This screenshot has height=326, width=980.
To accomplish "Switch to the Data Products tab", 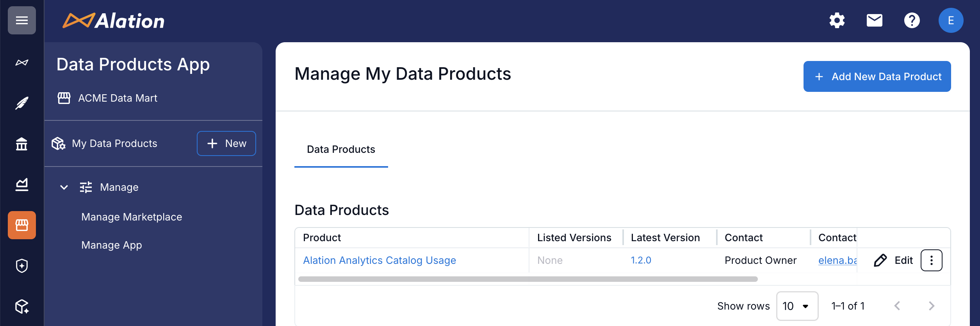I will 341,149.
